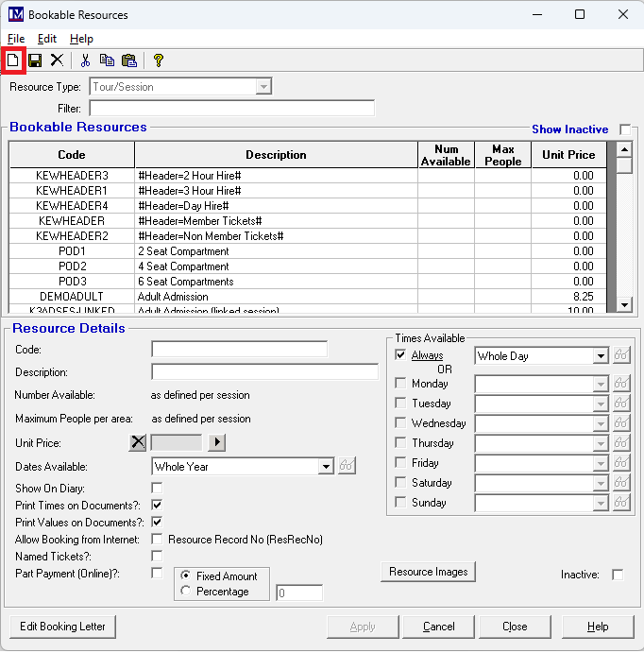Enable the Friday checkbox
644x653 pixels.
click(400, 463)
